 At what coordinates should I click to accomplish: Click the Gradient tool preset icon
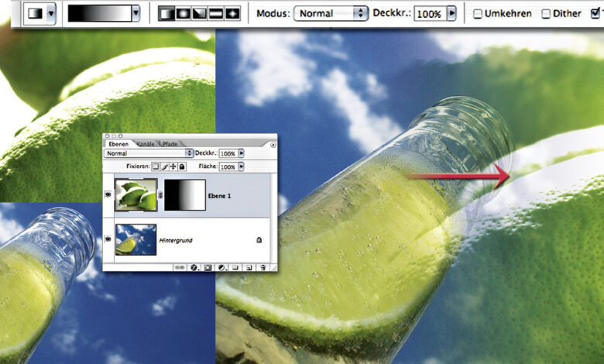(36, 13)
